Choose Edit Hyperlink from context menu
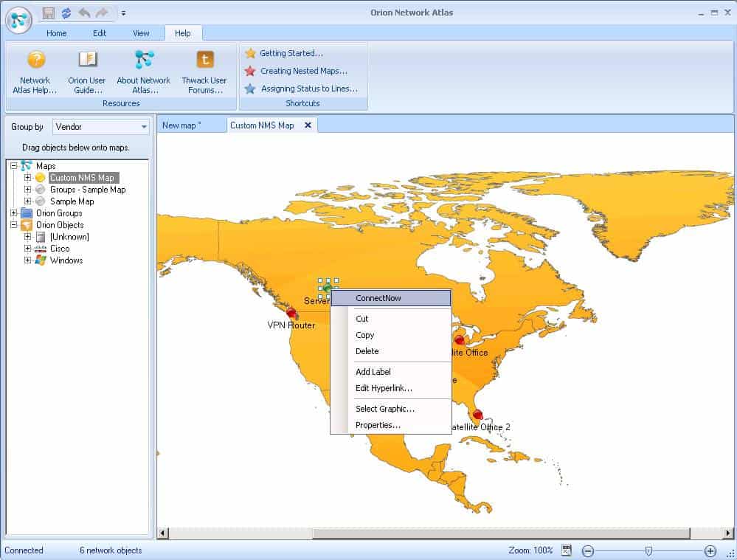 391,388
